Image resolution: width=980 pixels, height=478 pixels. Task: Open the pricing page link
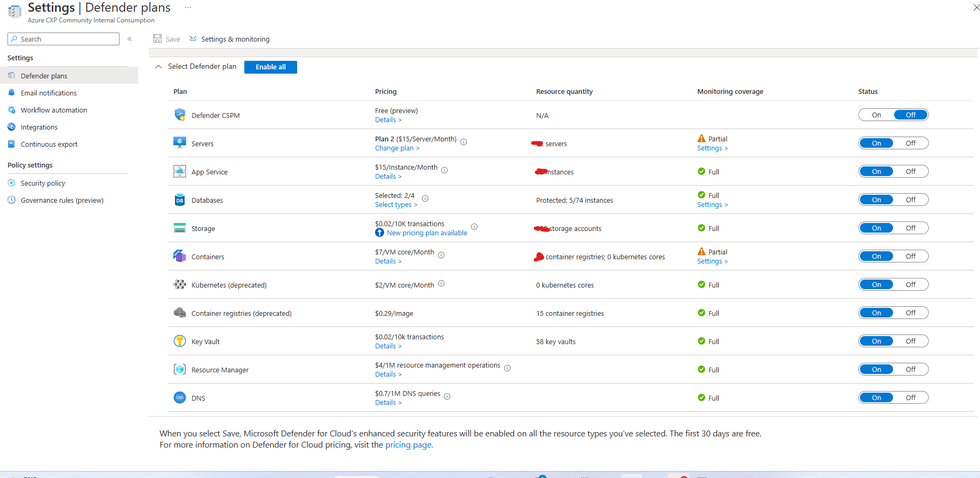point(409,445)
